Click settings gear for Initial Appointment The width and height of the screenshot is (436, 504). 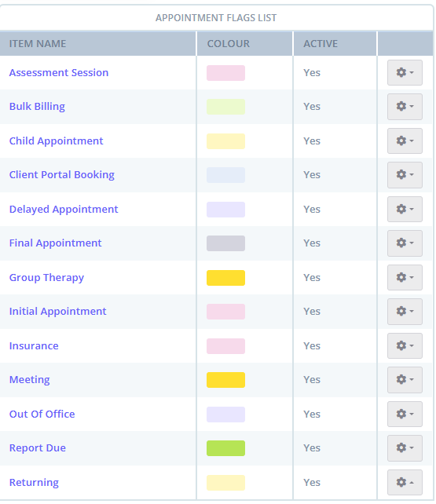pos(405,312)
